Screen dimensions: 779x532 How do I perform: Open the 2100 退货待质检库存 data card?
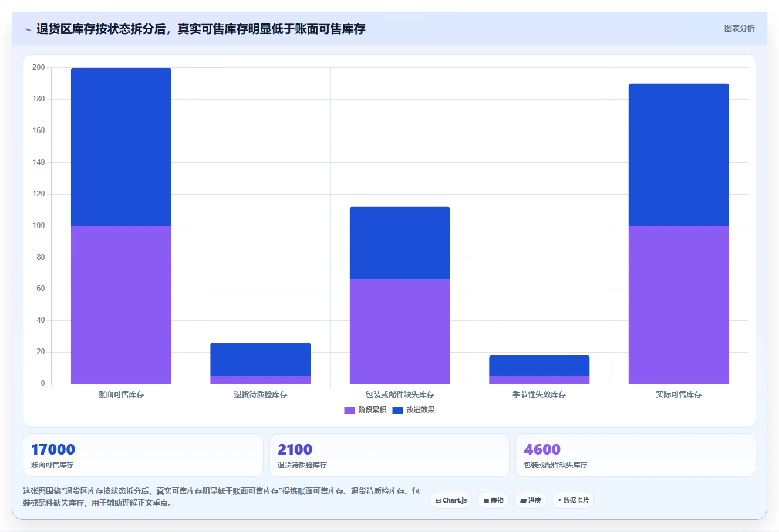click(389, 455)
